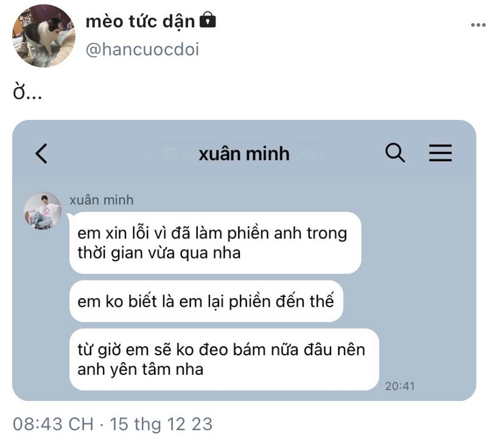Screen dimensions: 504x446
Task: Open the cat profile picture
Action: [44, 36]
